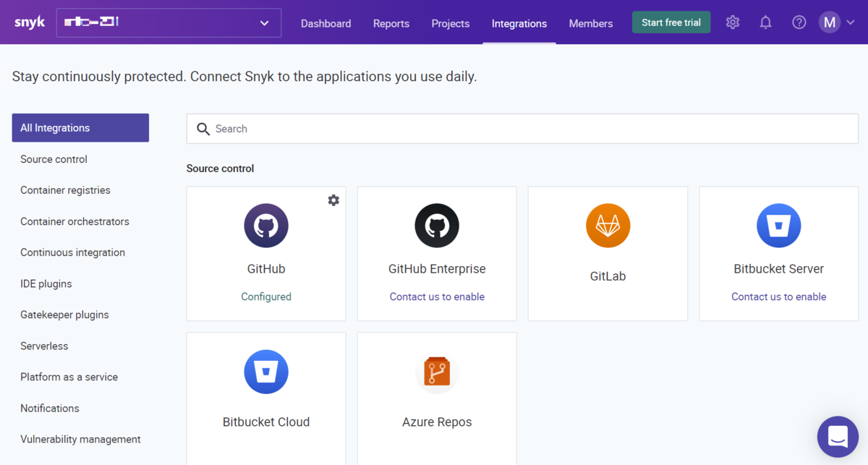Image resolution: width=868 pixels, height=465 pixels.
Task: Click the Snyk logo
Action: pyautogui.click(x=30, y=22)
